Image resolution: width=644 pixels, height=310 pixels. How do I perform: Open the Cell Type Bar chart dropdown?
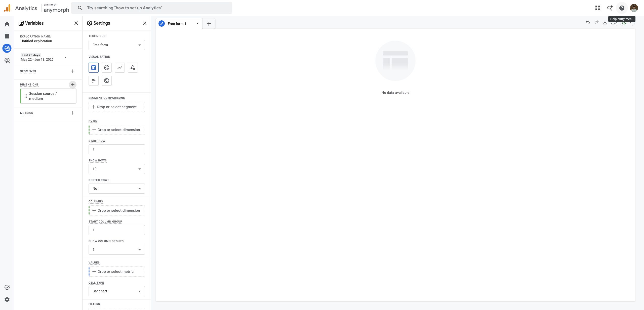pyautogui.click(x=117, y=291)
